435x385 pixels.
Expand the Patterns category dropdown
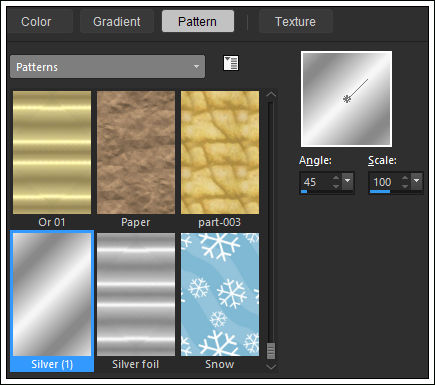107,67
